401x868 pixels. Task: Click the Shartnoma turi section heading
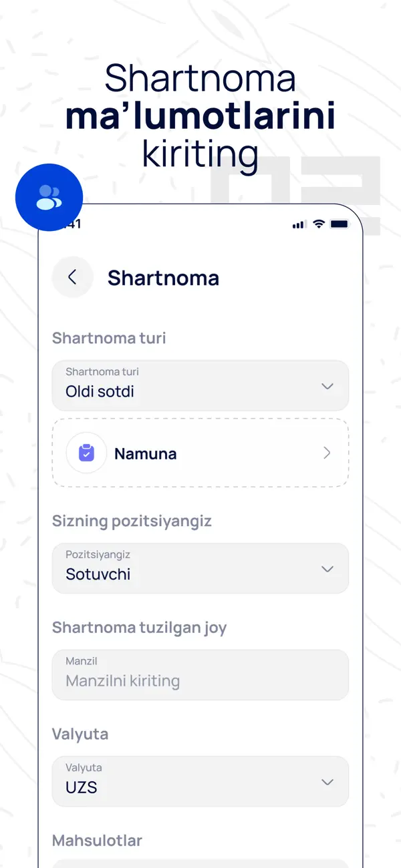point(109,338)
